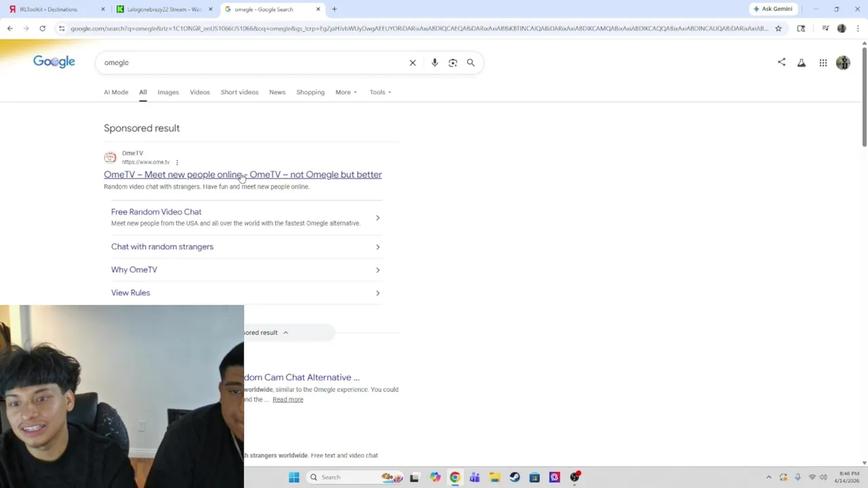Show hidden system tray icons
Image resolution: width=868 pixels, height=488 pixels.
point(768,477)
